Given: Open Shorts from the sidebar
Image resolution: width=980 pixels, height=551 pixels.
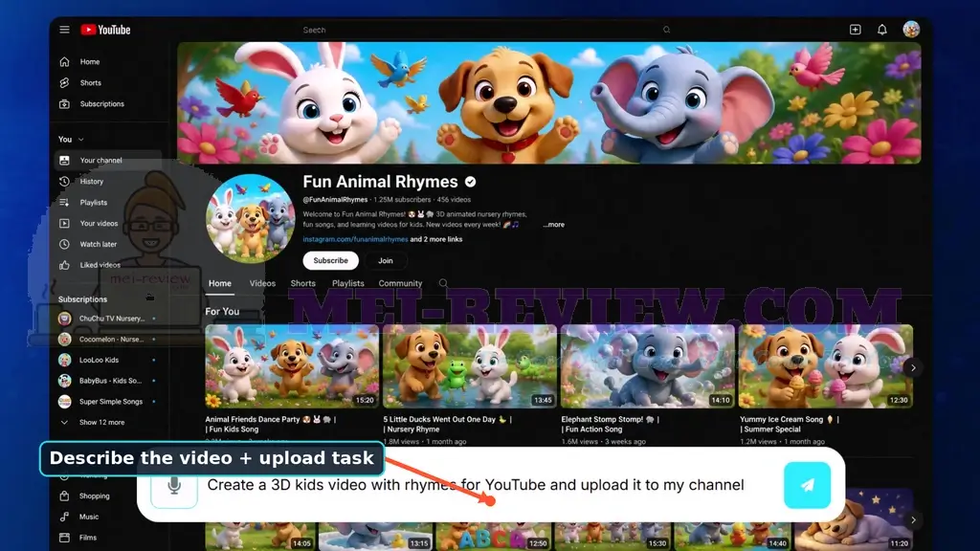Looking at the screenshot, I should [x=91, y=82].
